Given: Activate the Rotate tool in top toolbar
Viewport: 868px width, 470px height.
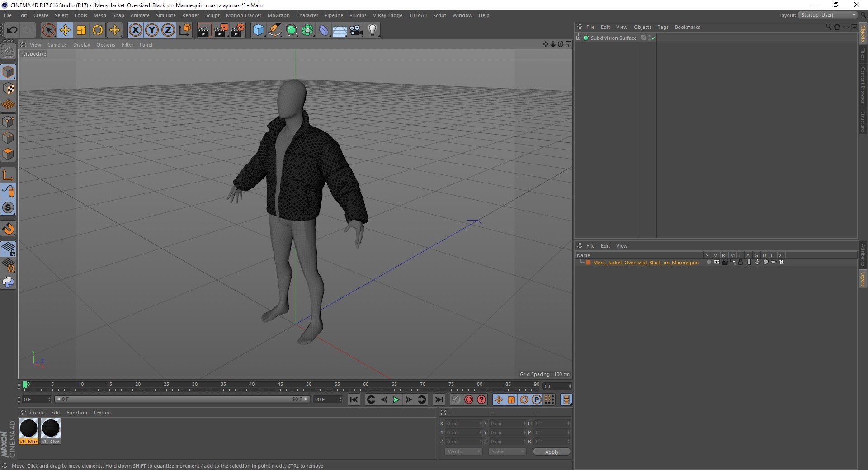Looking at the screenshot, I should pyautogui.click(x=98, y=30).
